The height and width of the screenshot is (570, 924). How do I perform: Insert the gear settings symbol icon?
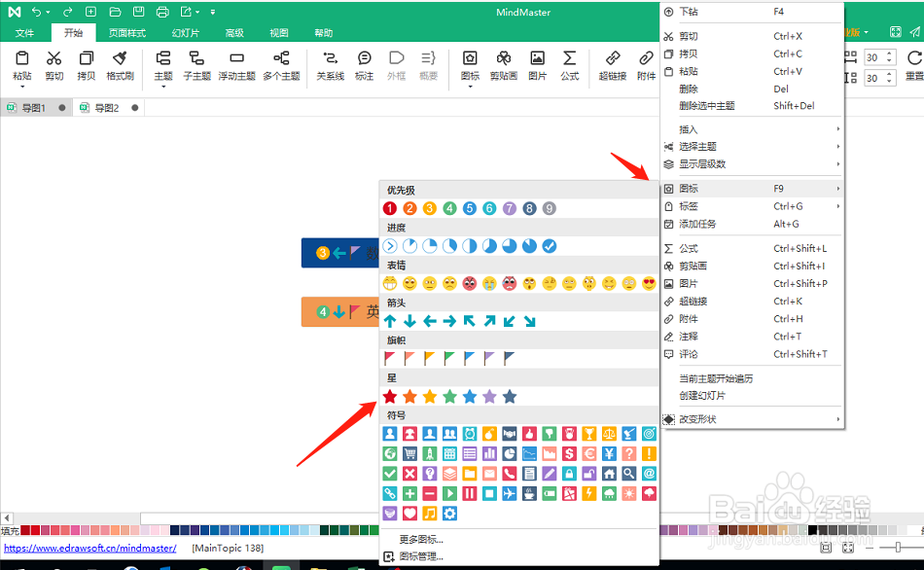tap(449, 514)
